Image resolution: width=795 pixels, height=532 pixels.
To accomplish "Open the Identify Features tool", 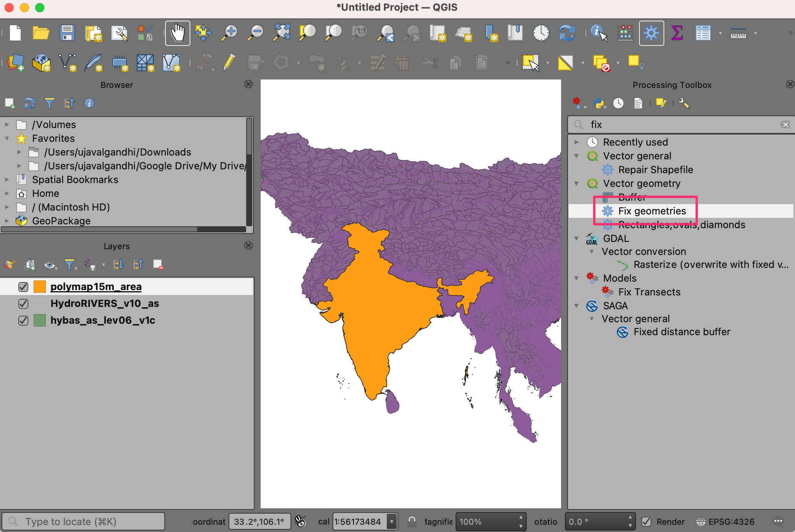I will (x=599, y=33).
